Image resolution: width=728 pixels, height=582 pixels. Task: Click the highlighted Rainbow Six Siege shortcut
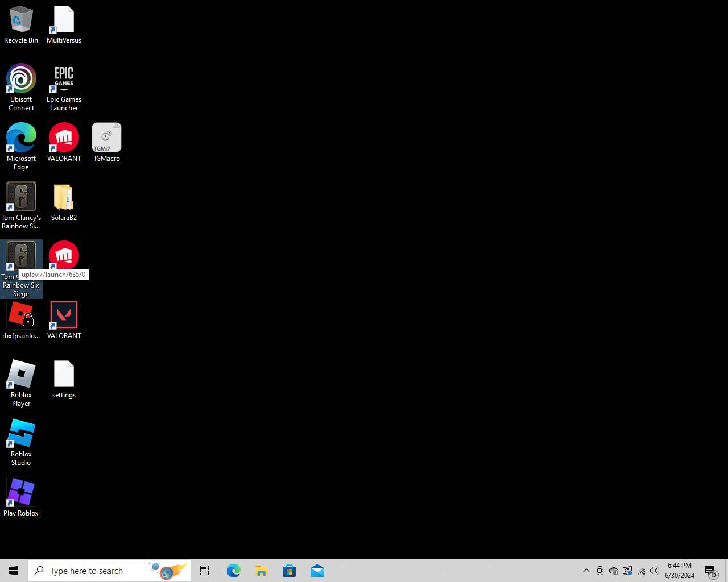[21, 269]
